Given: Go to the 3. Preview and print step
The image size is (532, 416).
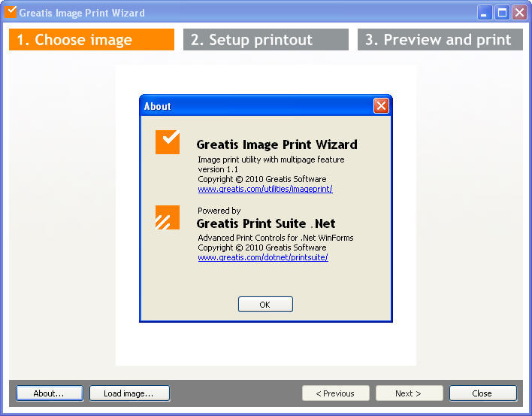Looking at the screenshot, I should coord(440,40).
